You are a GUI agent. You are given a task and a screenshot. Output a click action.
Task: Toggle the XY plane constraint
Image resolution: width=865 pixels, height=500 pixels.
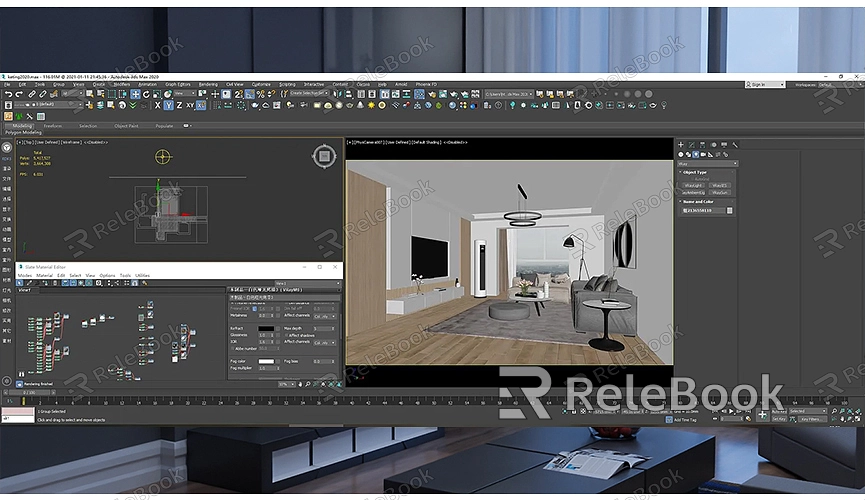(x=190, y=105)
